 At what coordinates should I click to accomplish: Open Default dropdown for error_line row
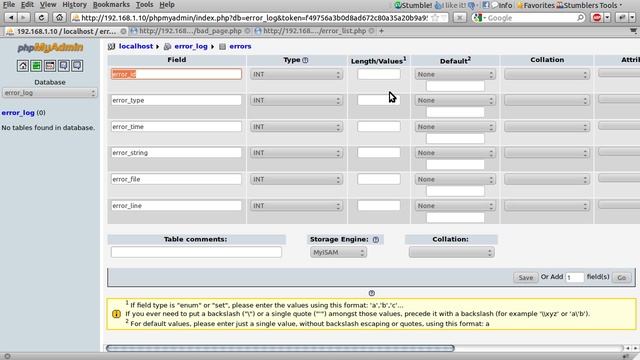point(455,206)
